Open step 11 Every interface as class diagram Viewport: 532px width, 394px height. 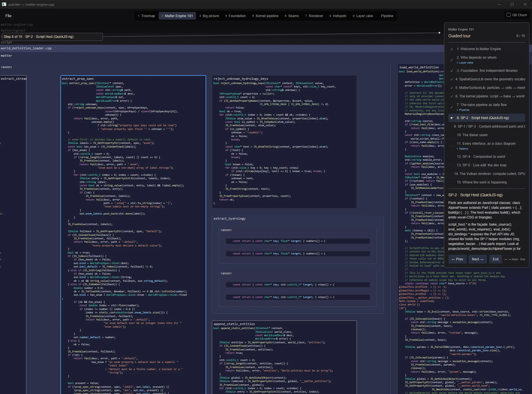coord(487,144)
